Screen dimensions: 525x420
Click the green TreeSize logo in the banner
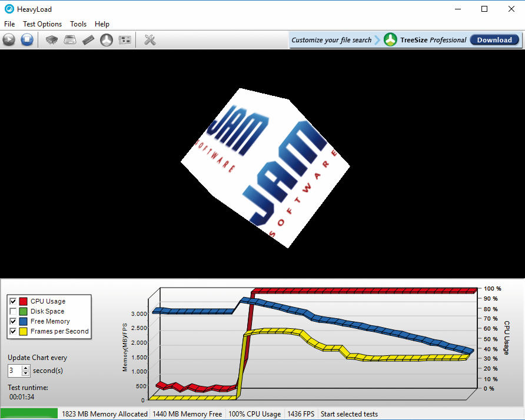pyautogui.click(x=390, y=40)
